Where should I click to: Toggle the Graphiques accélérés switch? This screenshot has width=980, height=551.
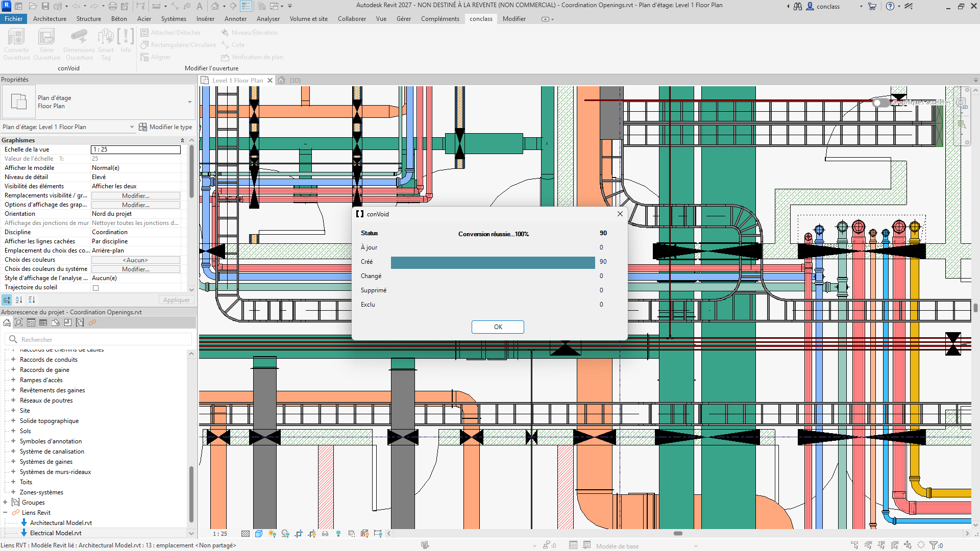[880, 103]
